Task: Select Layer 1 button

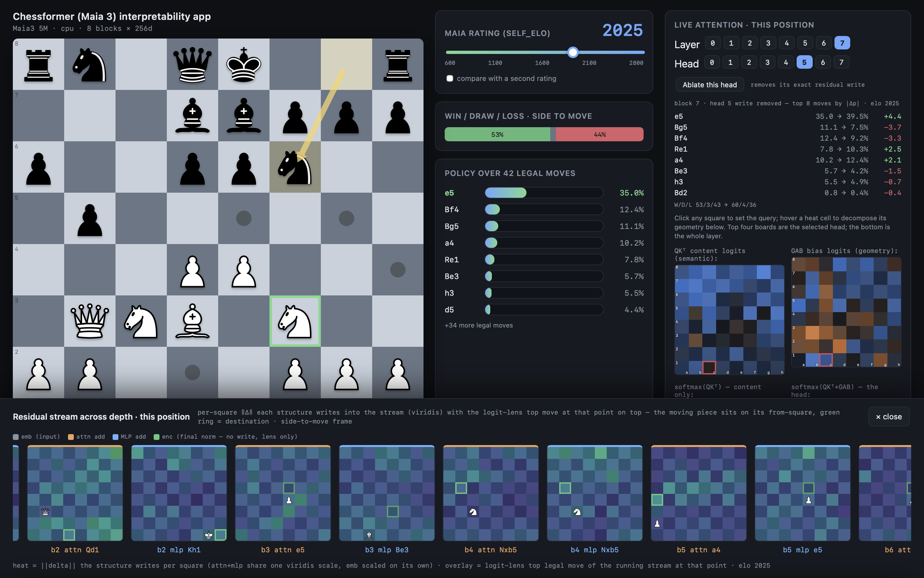Action: coord(731,43)
